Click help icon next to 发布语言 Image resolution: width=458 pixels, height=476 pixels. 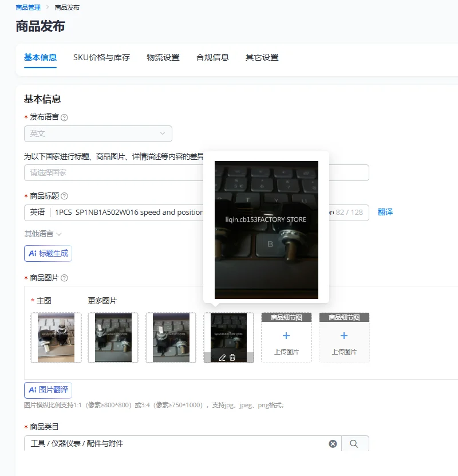pos(64,117)
